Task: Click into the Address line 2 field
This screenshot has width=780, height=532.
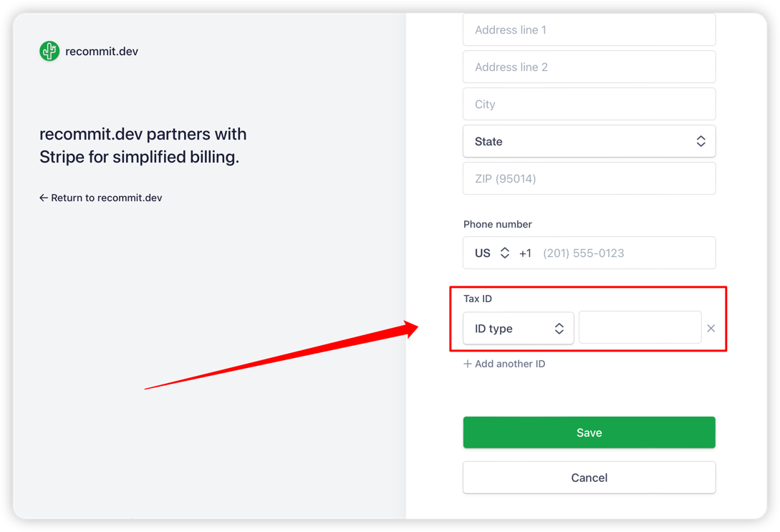Action: click(589, 67)
